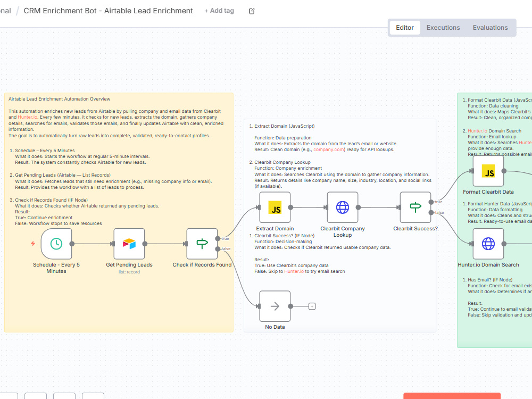Select the Get Pending Leads Airtable node
532x399 pixels.
(129, 244)
